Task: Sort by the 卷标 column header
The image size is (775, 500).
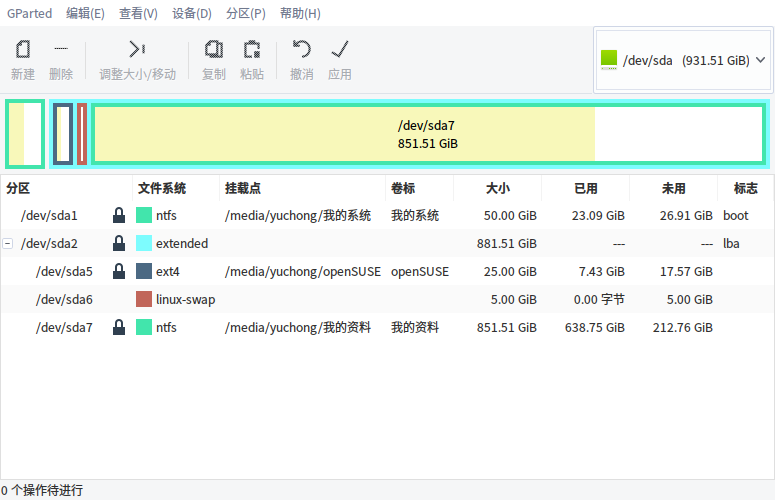Action: (x=420, y=188)
